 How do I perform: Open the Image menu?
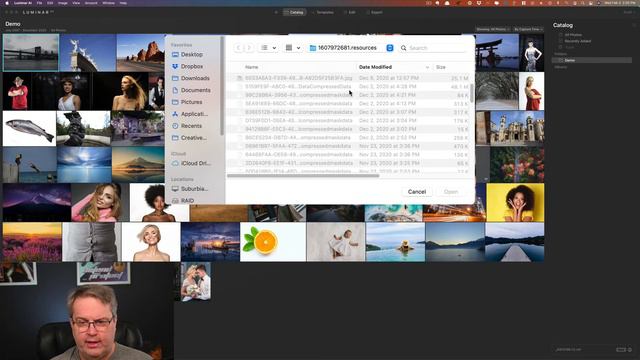[x=62, y=3]
